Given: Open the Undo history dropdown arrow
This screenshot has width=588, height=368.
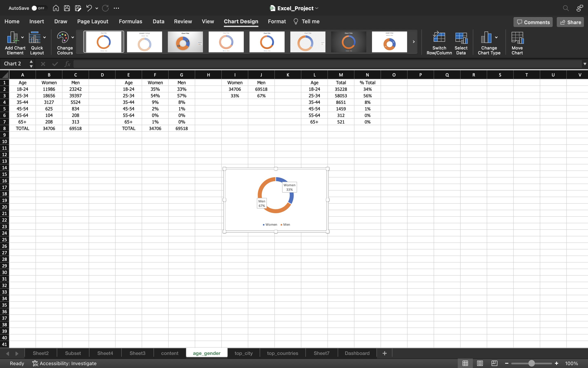Looking at the screenshot, I should (x=97, y=8).
